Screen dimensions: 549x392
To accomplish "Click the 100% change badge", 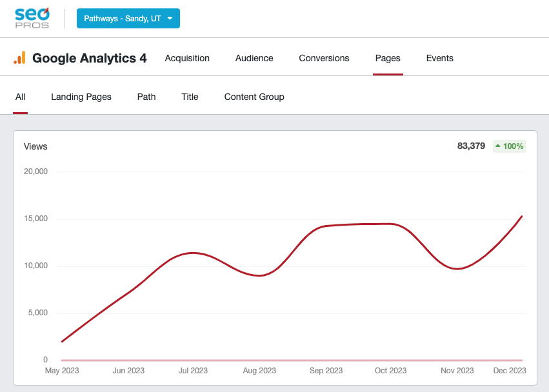I will click(x=510, y=146).
